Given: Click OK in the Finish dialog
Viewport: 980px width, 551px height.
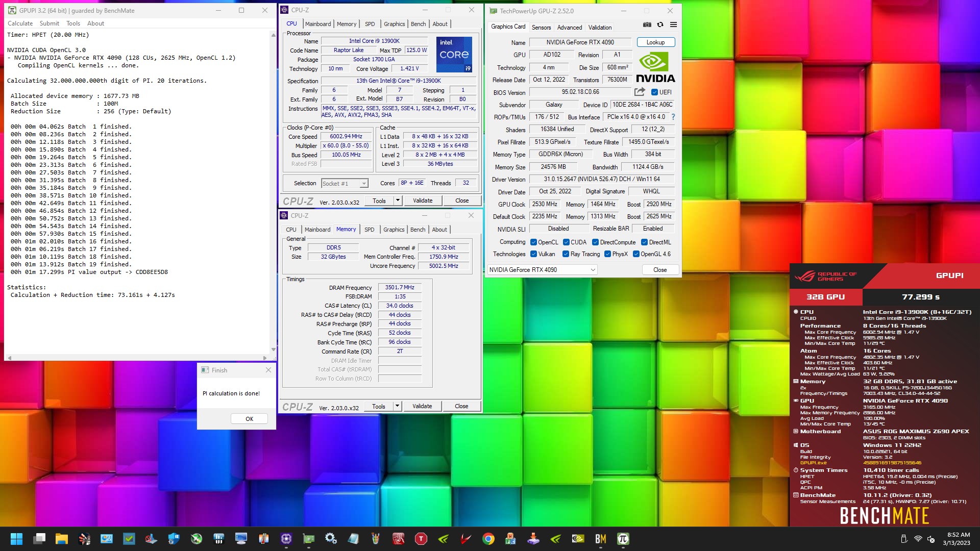Looking at the screenshot, I should click(x=249, y=419).
